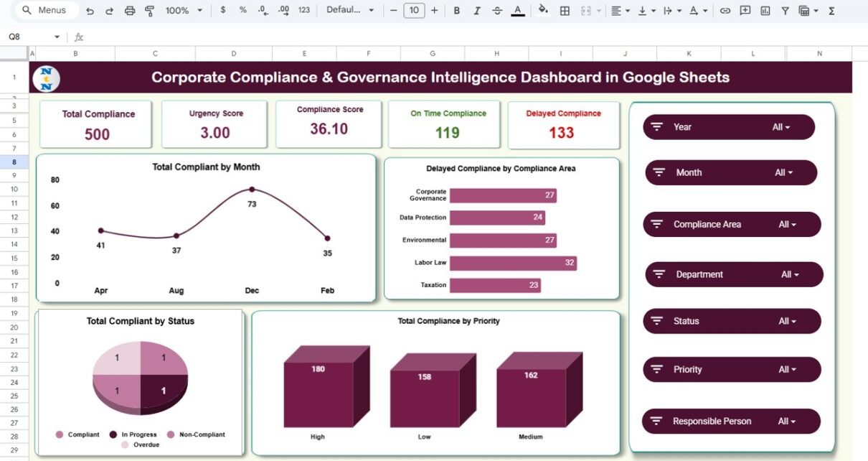Expand the Year filter dropdown
Screen dimensions: 868x461
(x=781, y=127)
